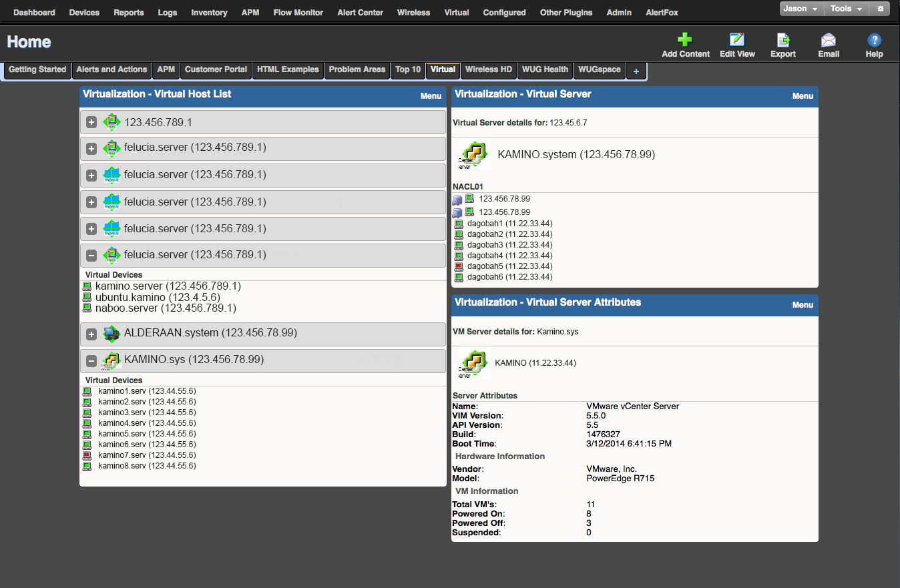Click the KAMINO.sys vCenter icon in host list
This screenshot has width=900, height=588.
tap(111, 360)
